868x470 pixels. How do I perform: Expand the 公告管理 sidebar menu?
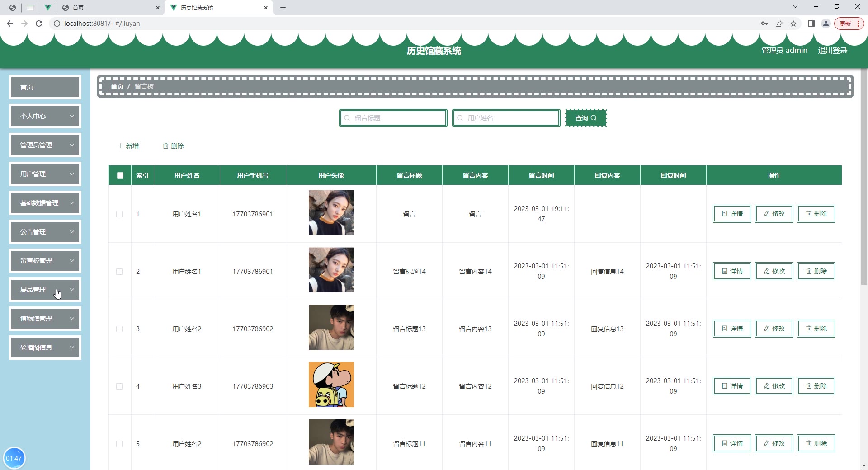(45, 232)
